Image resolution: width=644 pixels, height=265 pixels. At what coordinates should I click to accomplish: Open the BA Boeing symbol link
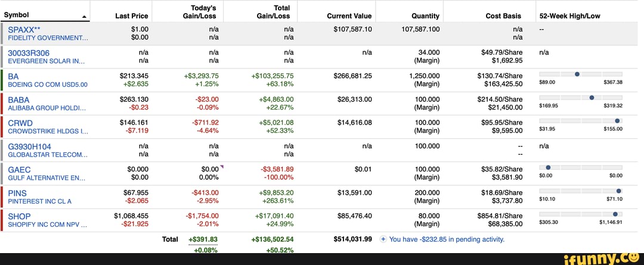click(x=13, y=76)
